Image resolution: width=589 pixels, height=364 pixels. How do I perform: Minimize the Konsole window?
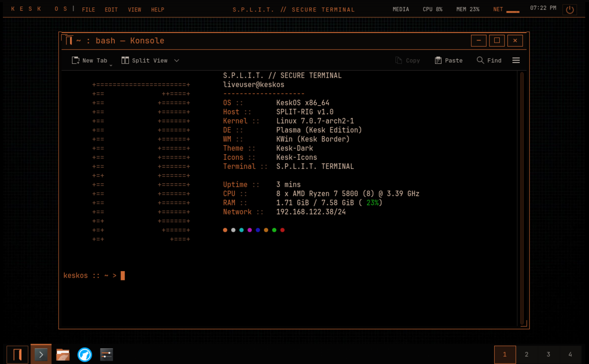point(479,41)
